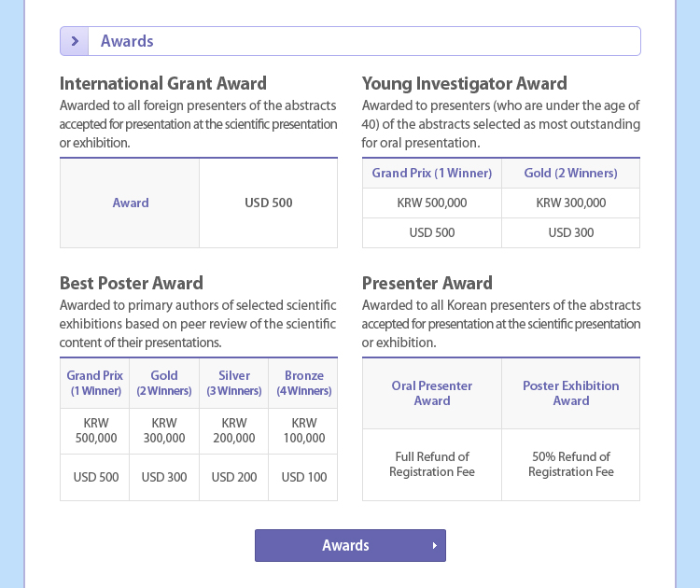Select the Bronze (4 Winners) column header

[x=303, y=383]
